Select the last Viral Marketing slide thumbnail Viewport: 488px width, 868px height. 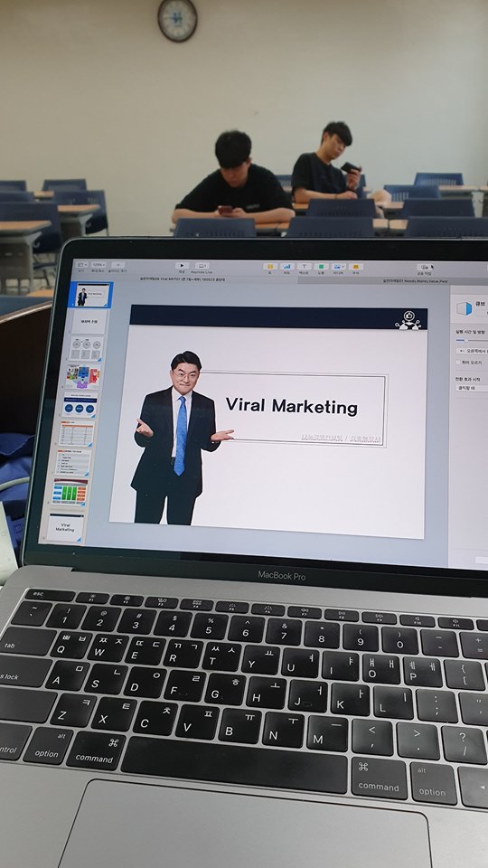tap(65, 527)
